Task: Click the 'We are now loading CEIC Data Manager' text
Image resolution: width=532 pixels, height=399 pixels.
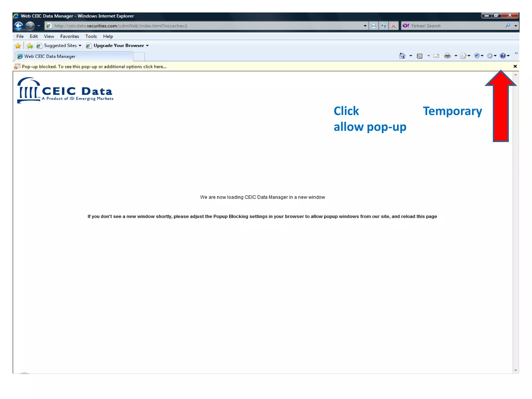Action: click(262, 197)
